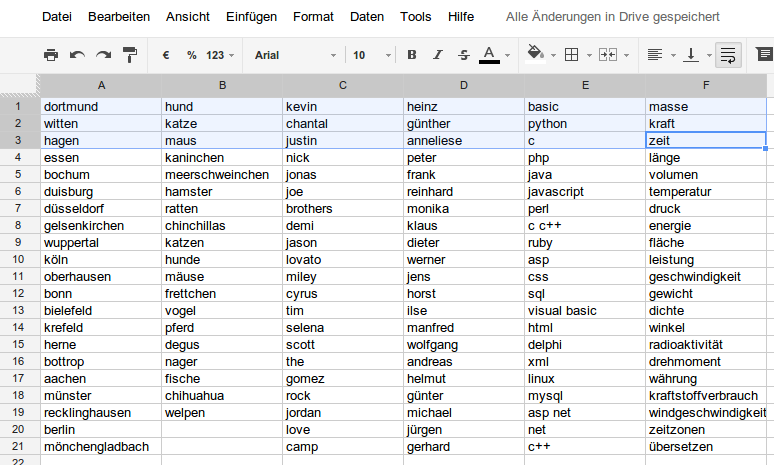774x465 pixels.
Task: Enable text wrapping button
Action: pyautogui.click(x=728, y=55)
